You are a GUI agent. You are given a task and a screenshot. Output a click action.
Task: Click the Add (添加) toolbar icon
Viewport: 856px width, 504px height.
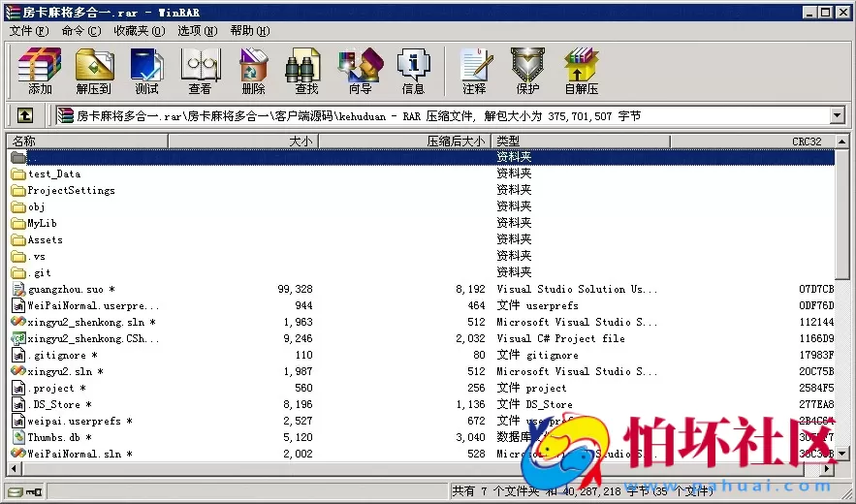(40, 71)
